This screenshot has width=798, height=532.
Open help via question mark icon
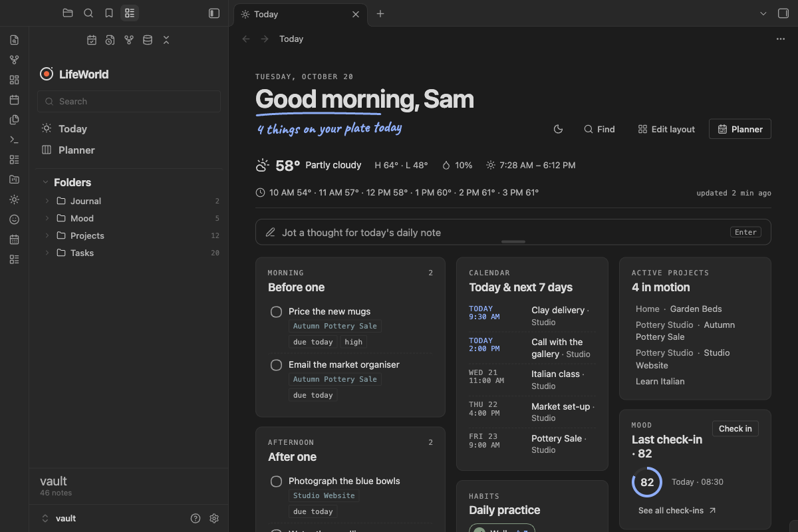pyautogui.click(x=196, y=519)
